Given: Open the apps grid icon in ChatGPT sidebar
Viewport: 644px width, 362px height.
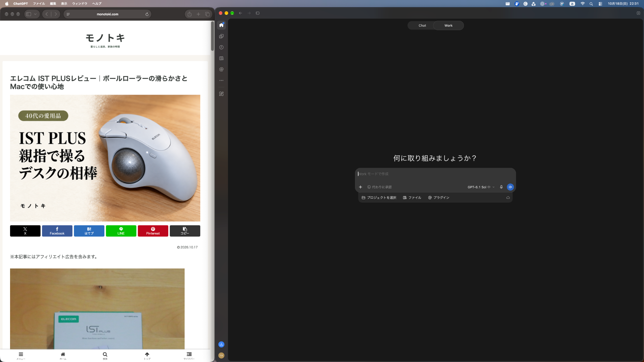Looking at the screenshot, I should [x=221, y=94].
